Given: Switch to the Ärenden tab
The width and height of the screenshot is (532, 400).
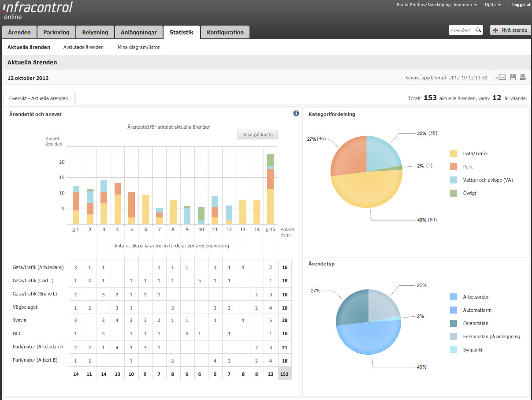Looking at the screenshot, I should [x=19, y=32].
